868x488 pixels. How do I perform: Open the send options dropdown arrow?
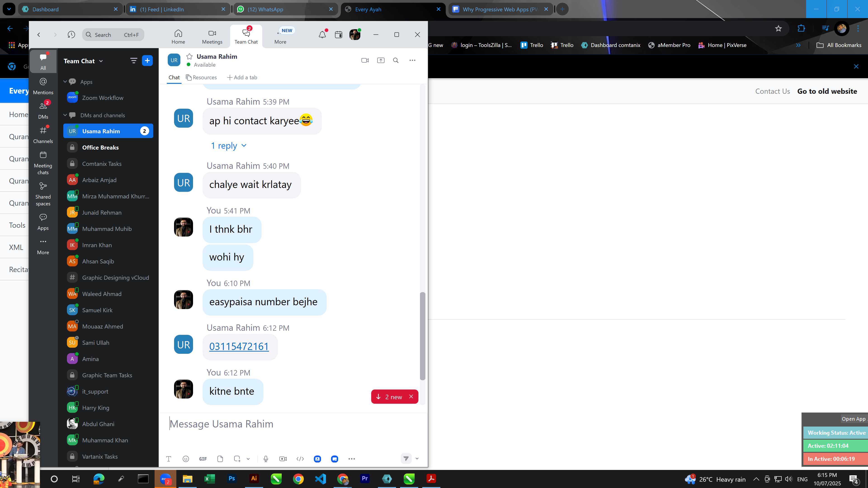click(x=417, y=458)
